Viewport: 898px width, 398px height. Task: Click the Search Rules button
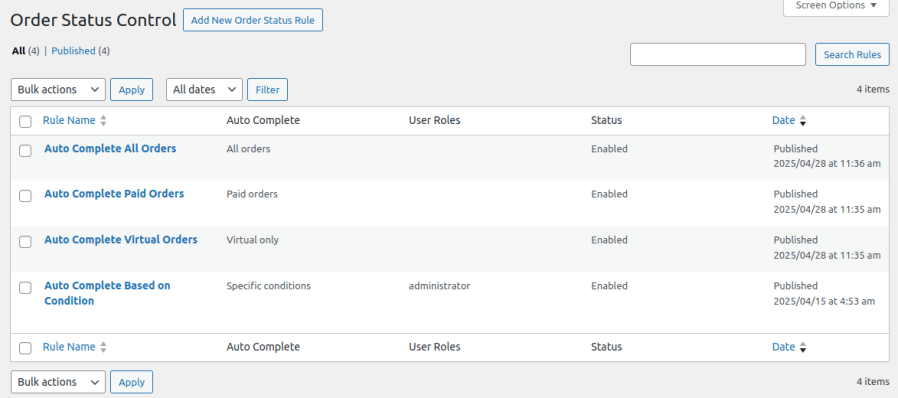point(852,54)
